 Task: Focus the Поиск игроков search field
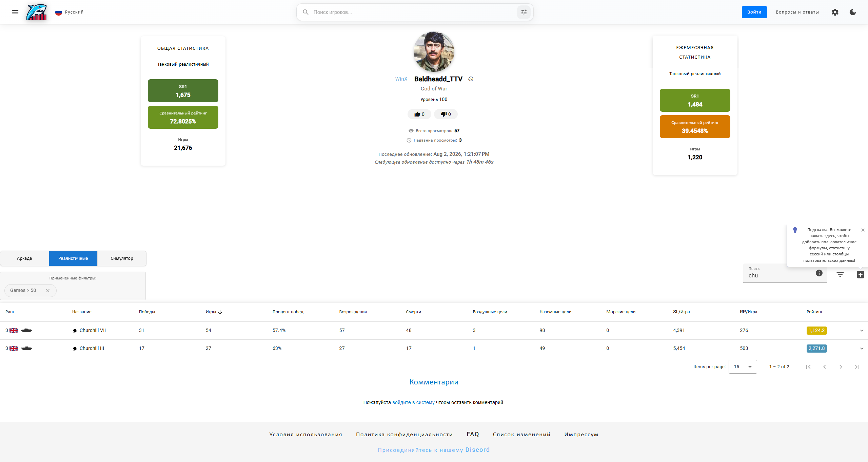(x=414, y=12)
